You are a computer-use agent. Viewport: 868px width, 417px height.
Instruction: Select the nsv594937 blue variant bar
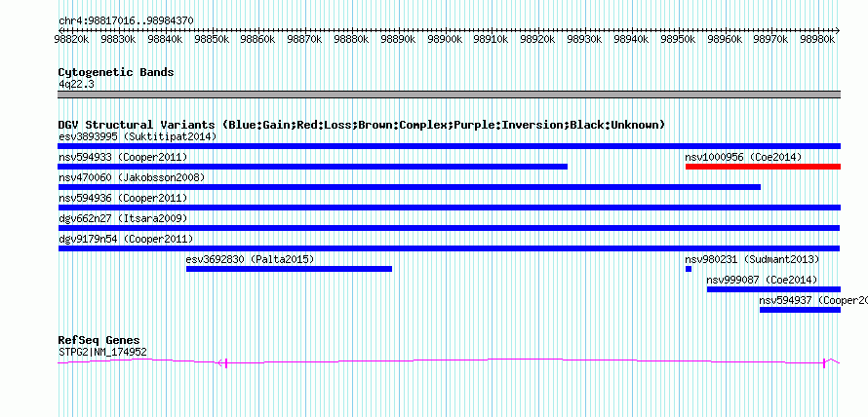coord(800,310)
